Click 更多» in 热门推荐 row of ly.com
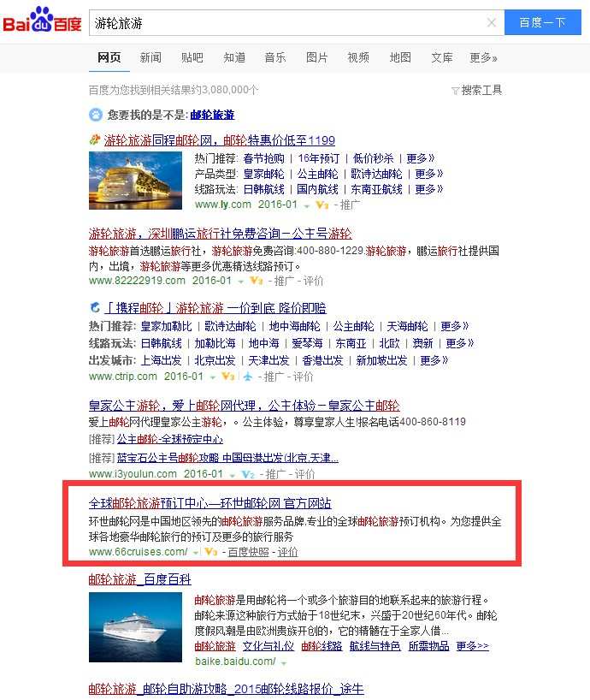The image size is (590, 700). (x=421, y=158)
